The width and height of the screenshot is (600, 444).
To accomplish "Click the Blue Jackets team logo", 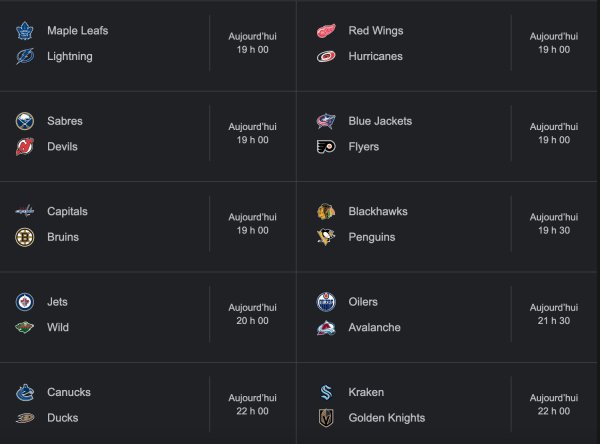I will point(326,121).
